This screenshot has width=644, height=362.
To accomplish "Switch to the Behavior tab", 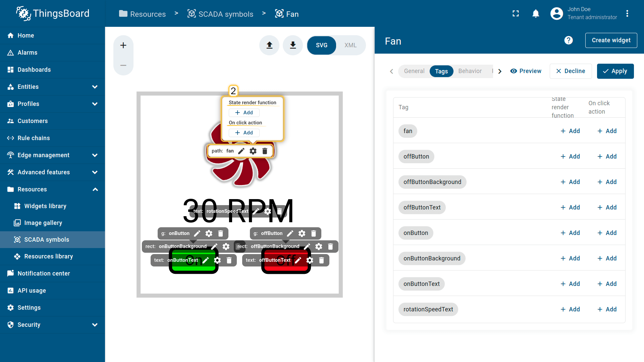I will click(x=470, y=71).
